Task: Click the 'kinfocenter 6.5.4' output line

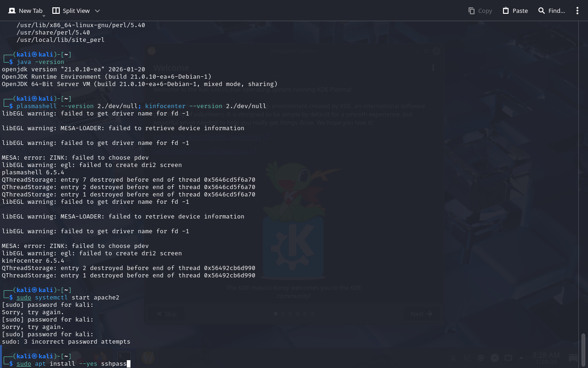Action: click(33, 261)
